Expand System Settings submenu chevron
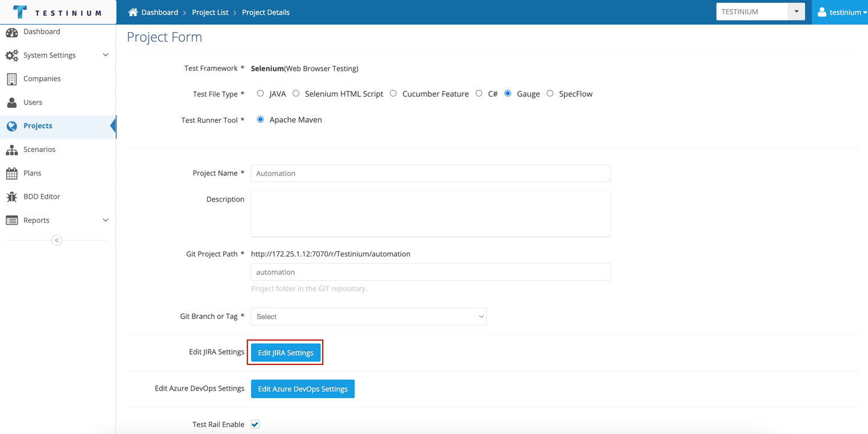 point(105,55)
